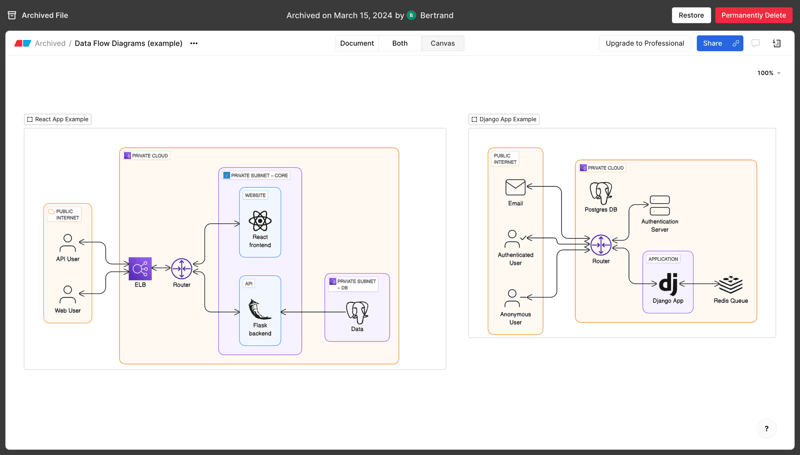Click the Django App node icon

click(668, 284)
